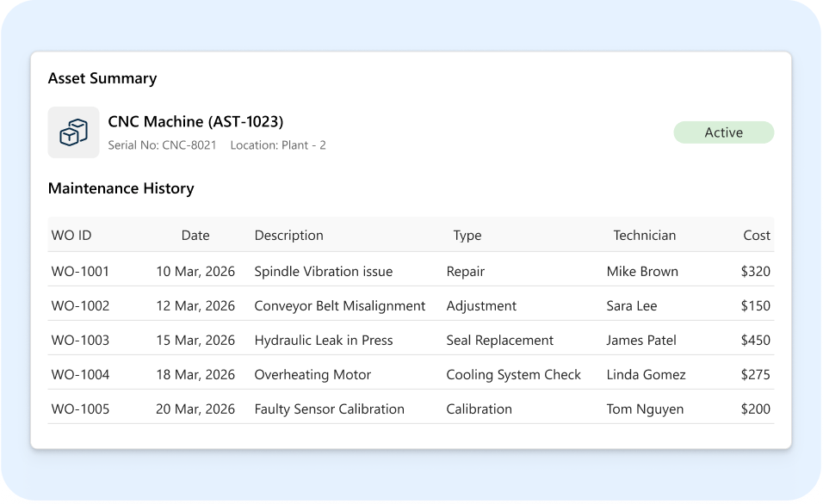Select Hydraulic Leak in Press description
Image resolution: width=823 pixels, height=504 pixels.
click(x=324, y=341)
